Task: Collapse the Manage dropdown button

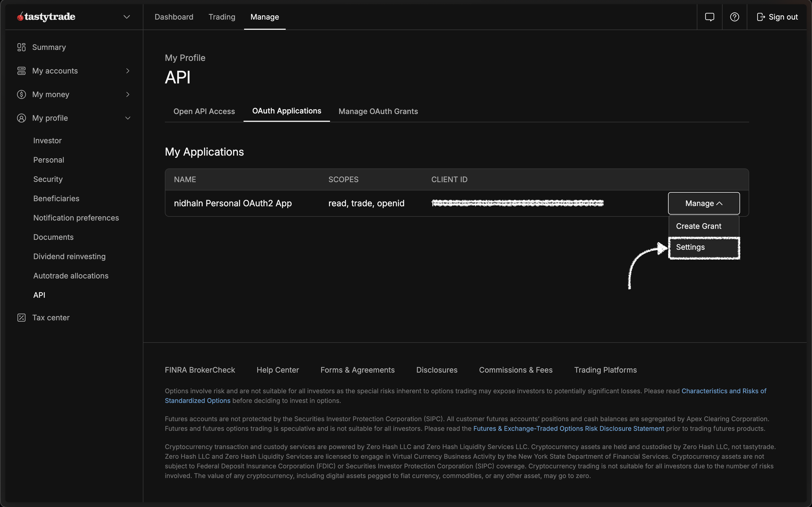Action: pos(704,203)
